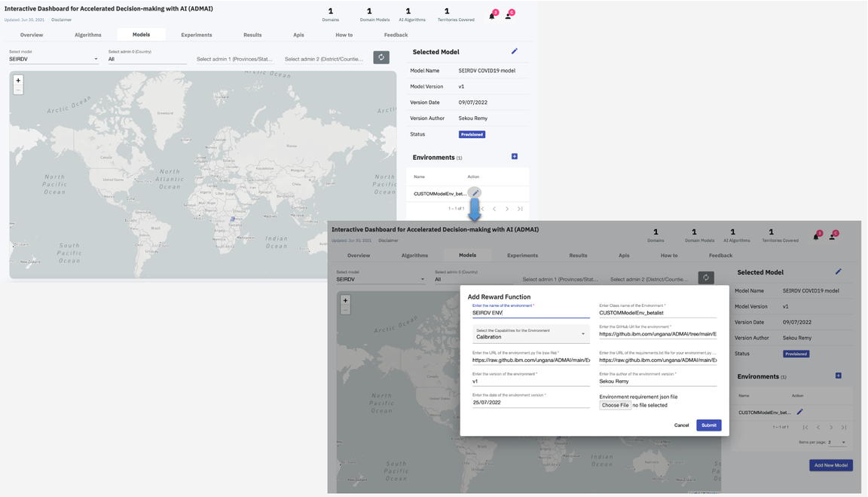
Task: Edit Selected Model via pencil in undimmed dashboard
Action: click(515, 51)
